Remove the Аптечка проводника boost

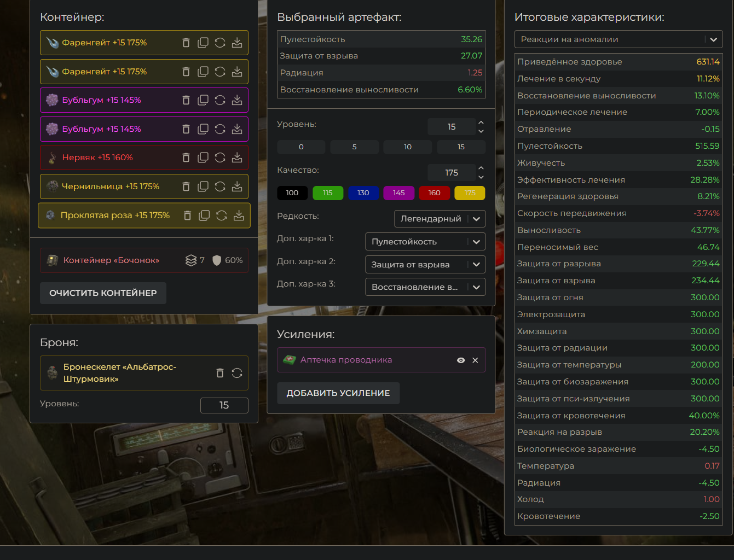pyautogui.click(x=475, y=360)
